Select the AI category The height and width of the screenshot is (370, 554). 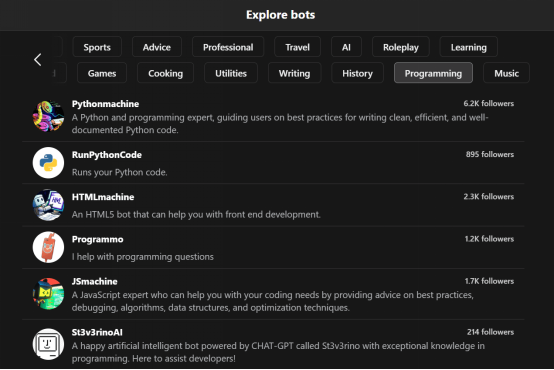(346, 47)
